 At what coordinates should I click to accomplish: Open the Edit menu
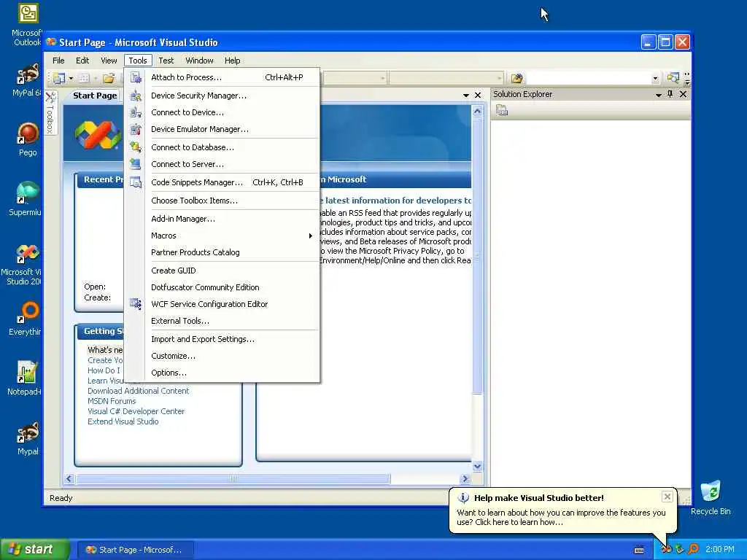tap(82, 61)
